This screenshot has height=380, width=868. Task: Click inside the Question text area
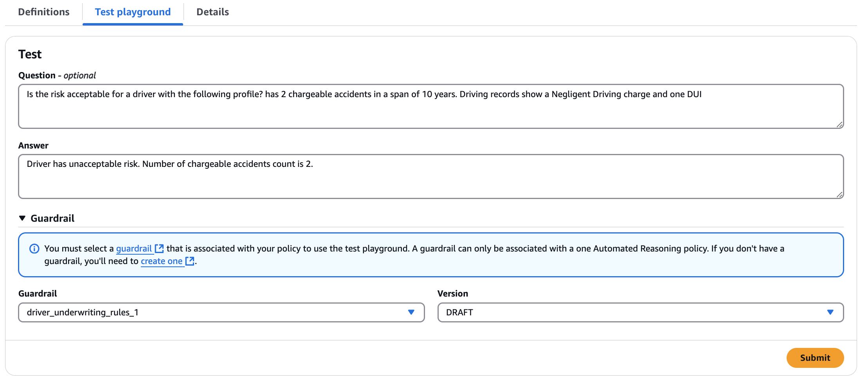tap(430, 106)
